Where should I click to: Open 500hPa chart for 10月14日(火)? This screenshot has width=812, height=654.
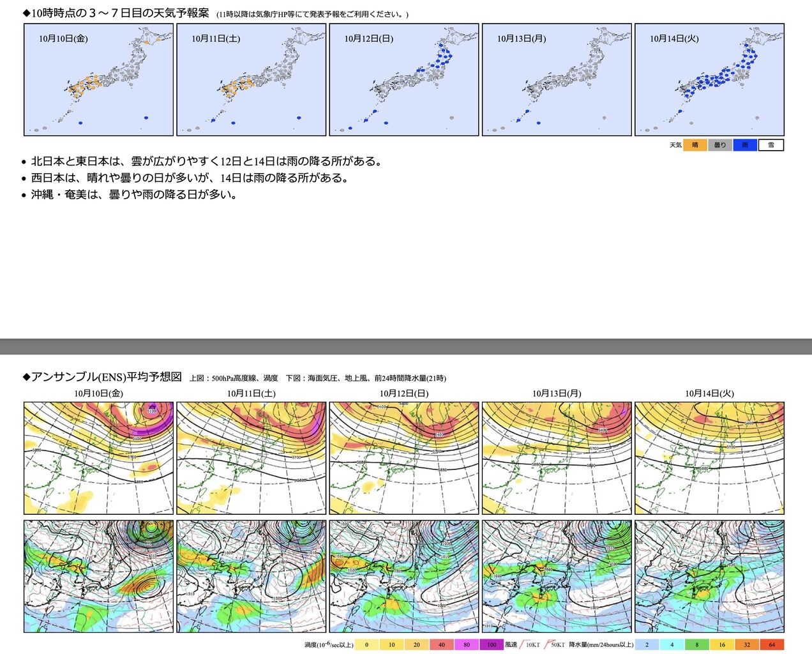tap(709, 458)
